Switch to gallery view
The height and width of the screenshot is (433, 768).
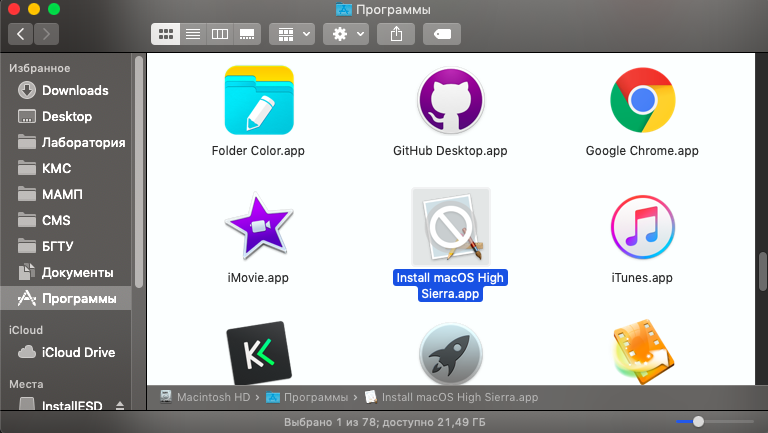point(247,34)
